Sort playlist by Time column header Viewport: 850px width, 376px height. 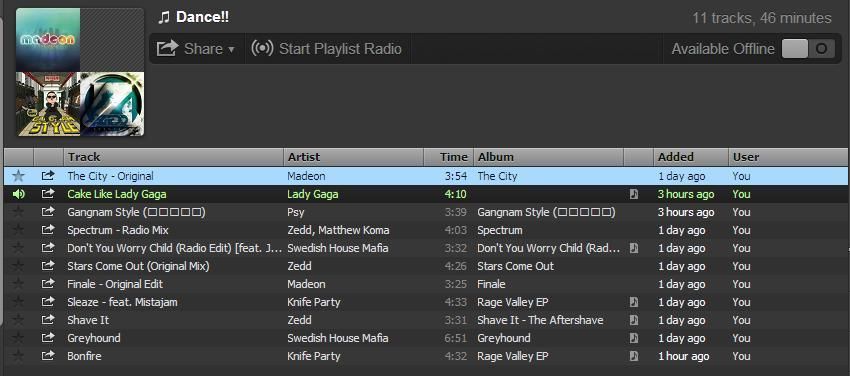(x=448, y=157)
